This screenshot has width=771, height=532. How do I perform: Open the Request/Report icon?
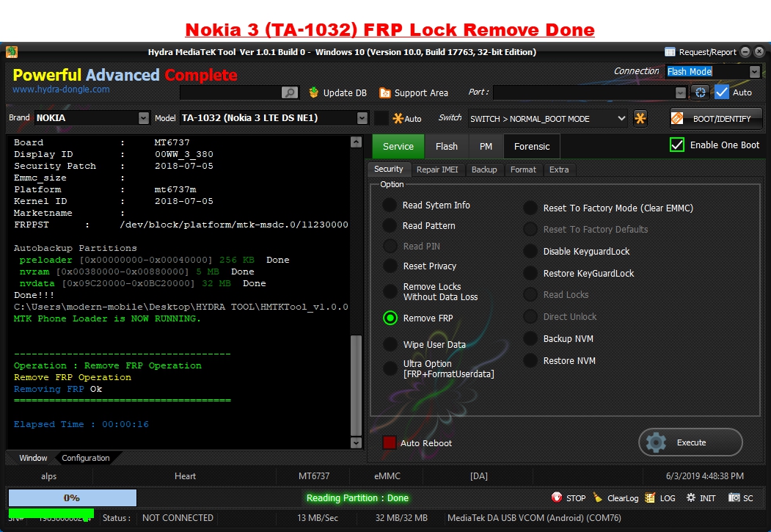coord(670,52)
